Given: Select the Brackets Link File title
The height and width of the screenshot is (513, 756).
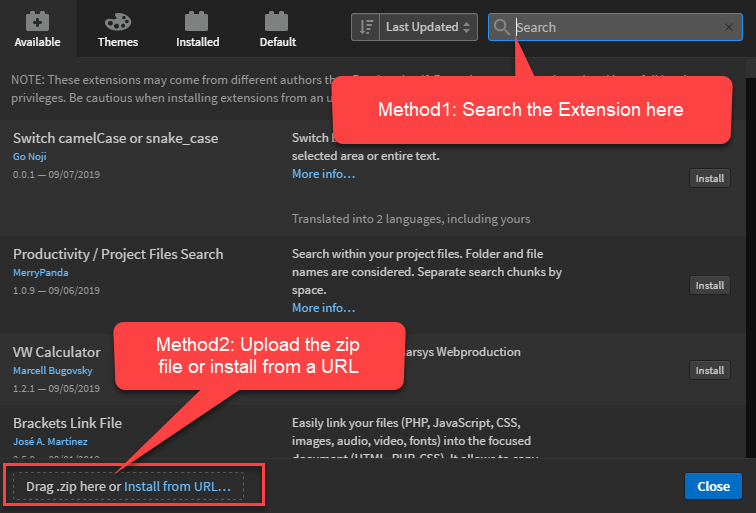Looking at the screenshot, I should (68, 423).
